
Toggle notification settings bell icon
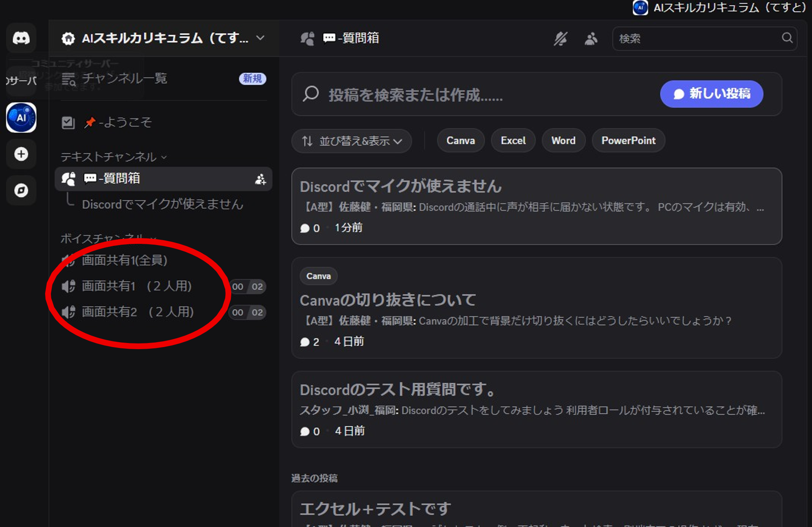(x=561, y=39)
